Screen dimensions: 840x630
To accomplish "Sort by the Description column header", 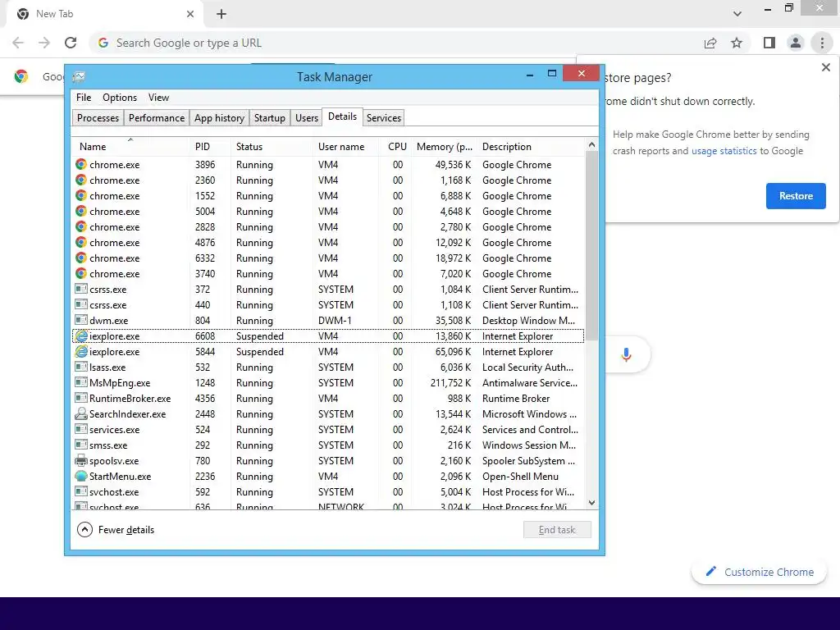I will [531, 147].
